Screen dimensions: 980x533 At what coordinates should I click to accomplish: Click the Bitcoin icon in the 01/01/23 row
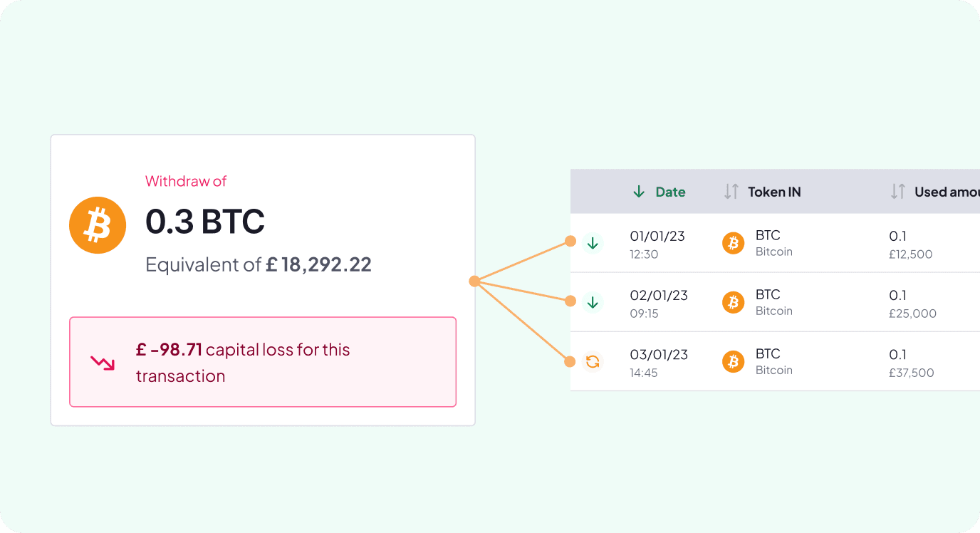(x=733, y=244)
